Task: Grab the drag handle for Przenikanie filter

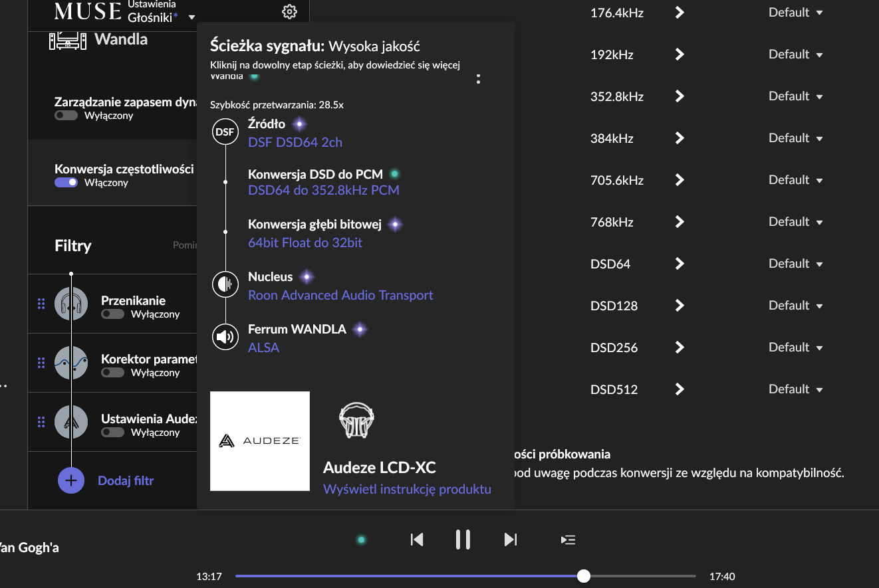Action: pos(41,304)
